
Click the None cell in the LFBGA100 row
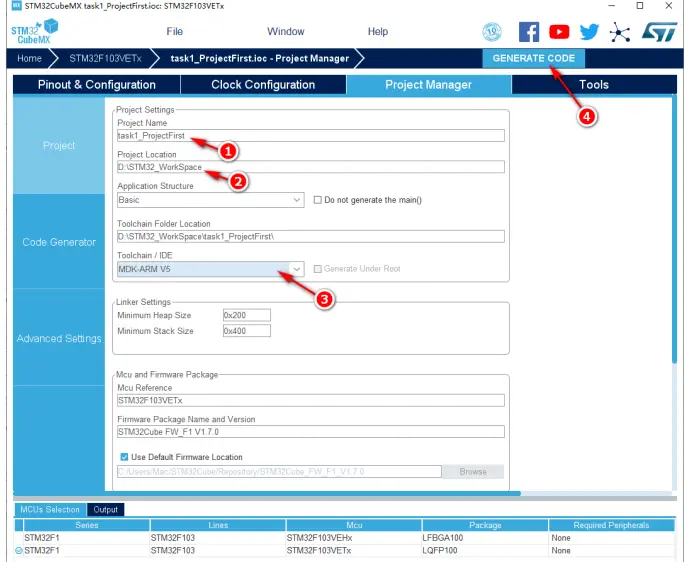(611, 538)
